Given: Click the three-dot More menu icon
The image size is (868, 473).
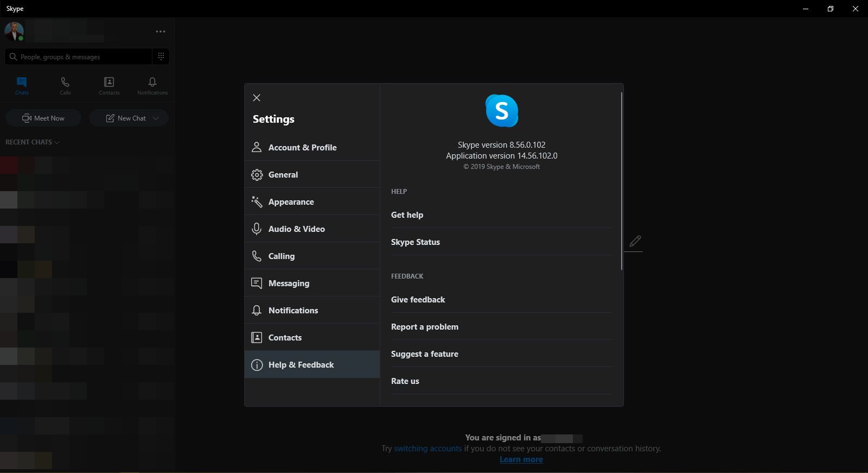Looking at the screenshot, I should click(161, 31).
